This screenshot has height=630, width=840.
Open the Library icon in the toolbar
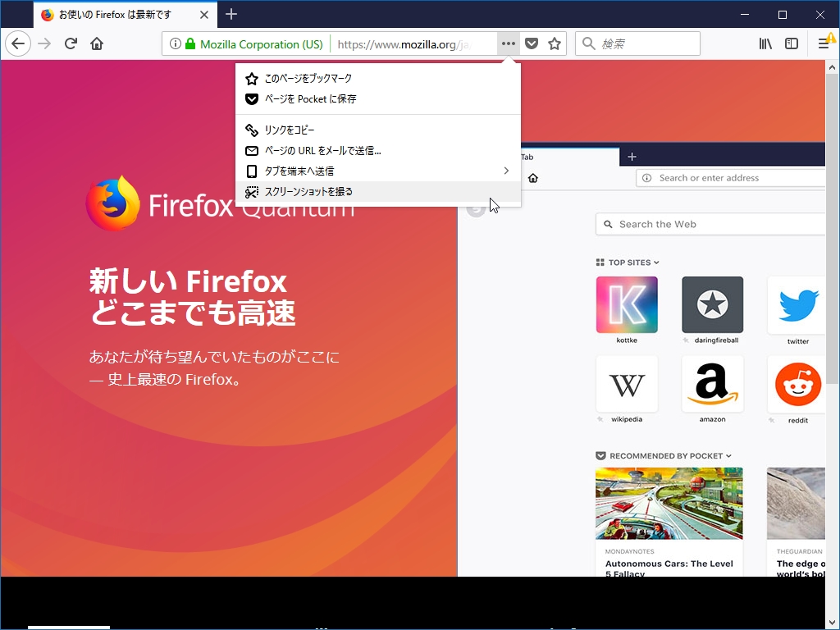point(765,43)
